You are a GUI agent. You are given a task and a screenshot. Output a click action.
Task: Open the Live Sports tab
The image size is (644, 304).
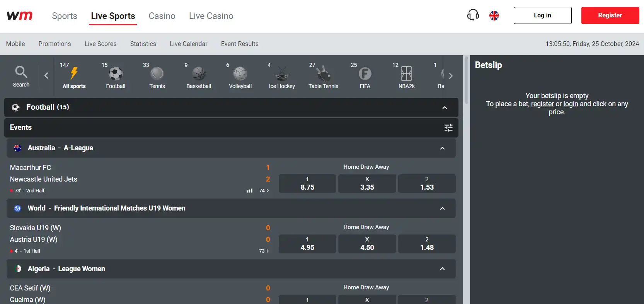[x=113, y=16]
